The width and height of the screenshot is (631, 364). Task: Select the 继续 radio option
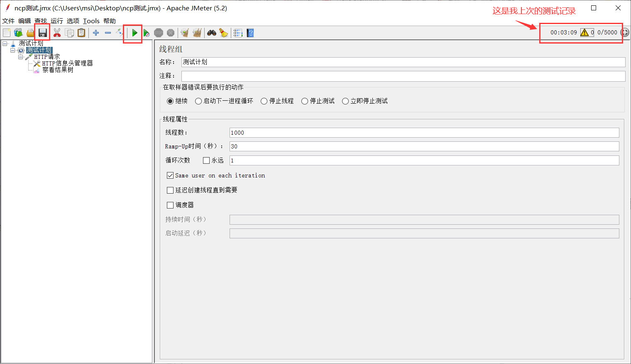point(170,101)
